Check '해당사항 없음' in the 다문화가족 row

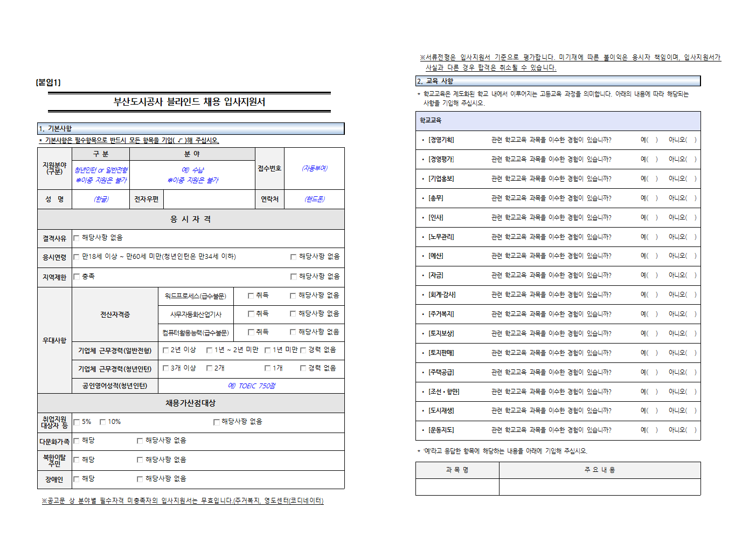[140, 441]
